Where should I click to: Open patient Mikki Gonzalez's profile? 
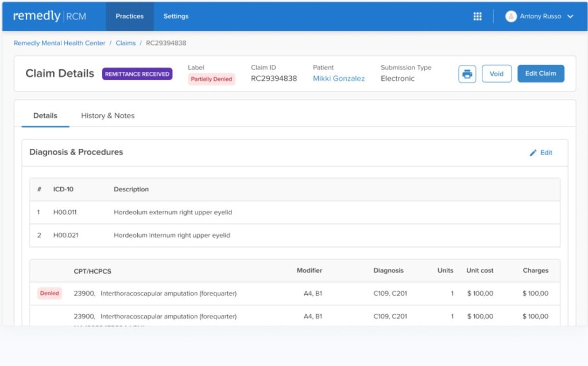coord(339,79)
